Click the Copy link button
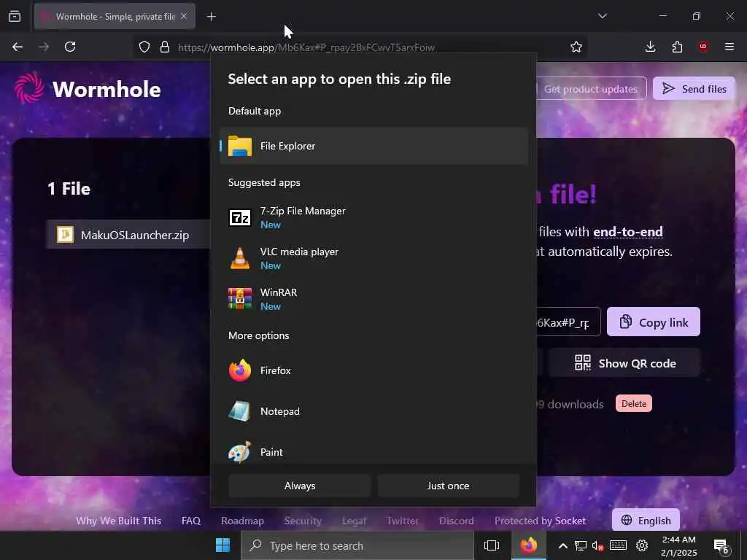 pos(653,322)
